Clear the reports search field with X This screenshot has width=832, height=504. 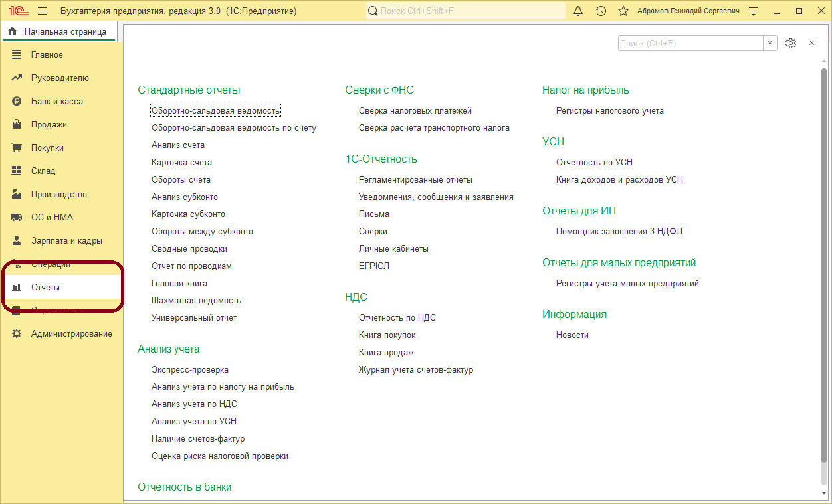tap(770, 43)
